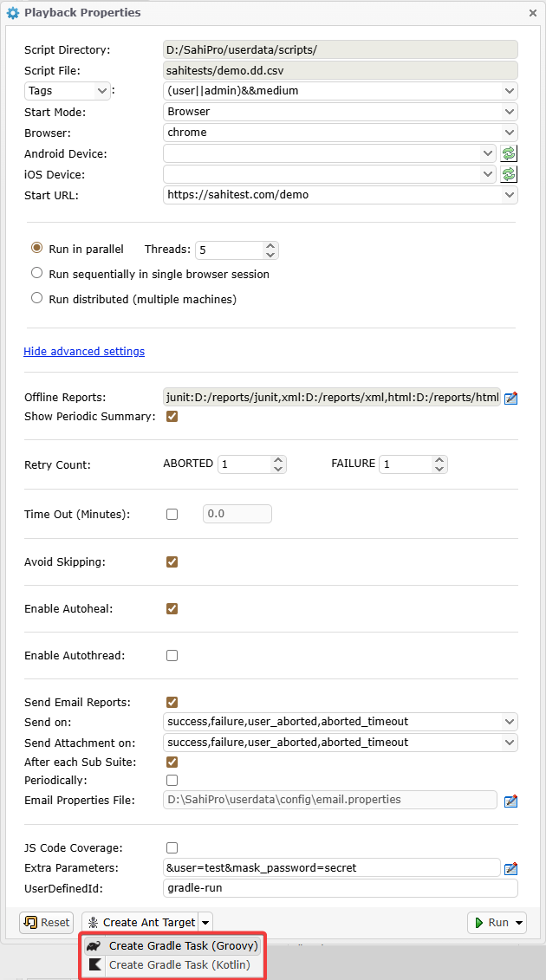546x980 pixels.
Task: Tick the JS Code Coverage checkbox
Action: (172, 847)
